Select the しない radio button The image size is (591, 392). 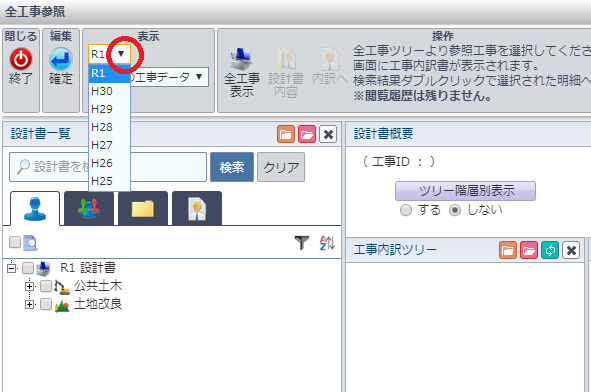(x=455, y=210)
